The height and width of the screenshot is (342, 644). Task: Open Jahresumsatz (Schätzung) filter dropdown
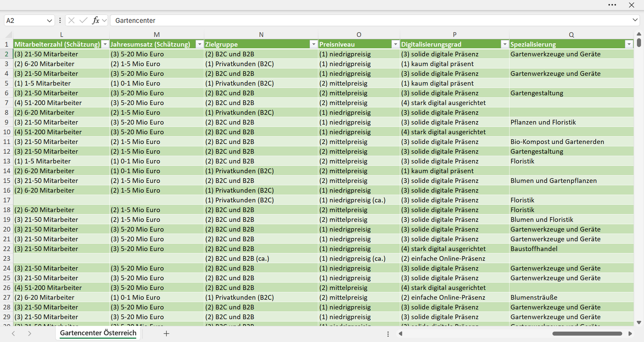point(200,44)
